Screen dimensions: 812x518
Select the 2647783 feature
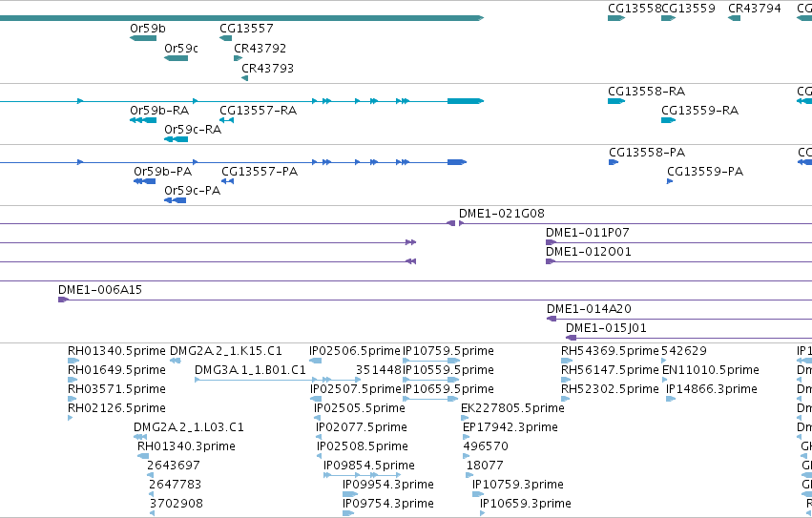[151, 494]
